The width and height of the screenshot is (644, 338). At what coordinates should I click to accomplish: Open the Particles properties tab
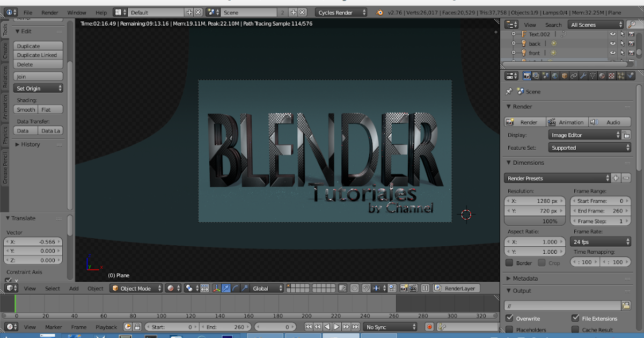tap(620, 75)
